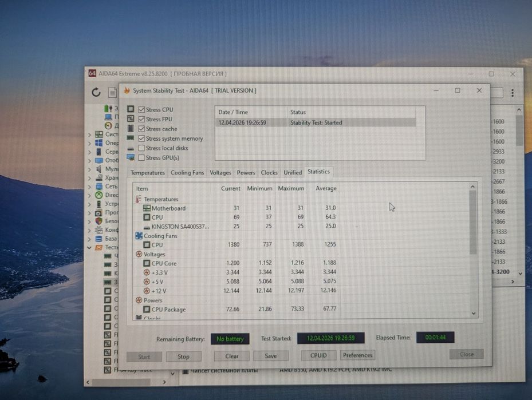Image resolution: width=532 pixels, height=400 pixels.
Task: Expand the DirectX node in sidebar tree
Action: click(x=89, y=195)
